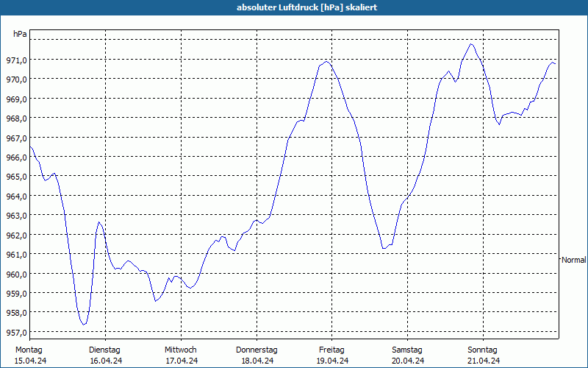Click the 'Dienstag' day label
The width and height of the screenshot is (588, 368).
pyautogui.click(x=104, y=350)
